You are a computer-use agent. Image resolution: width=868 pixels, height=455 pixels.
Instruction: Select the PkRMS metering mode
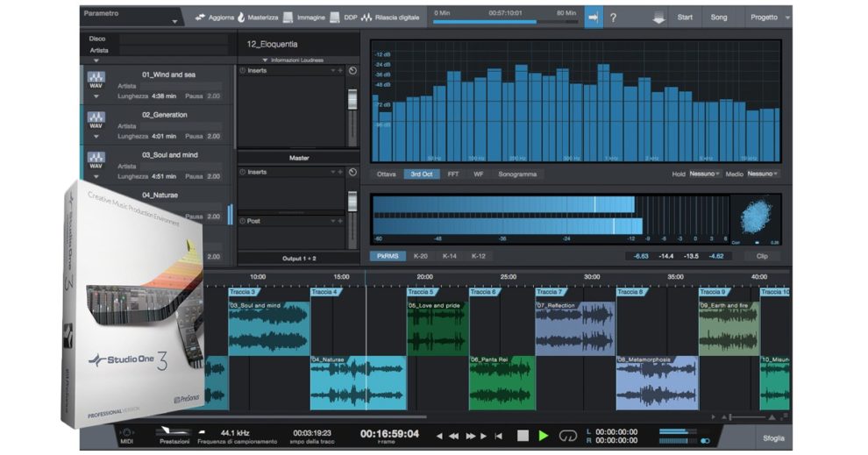(x=387, y=256)
